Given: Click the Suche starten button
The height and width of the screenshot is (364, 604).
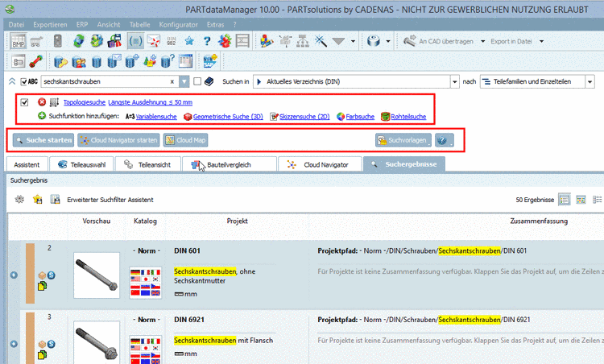Looking at the screenshot, I should click(43, 140).
